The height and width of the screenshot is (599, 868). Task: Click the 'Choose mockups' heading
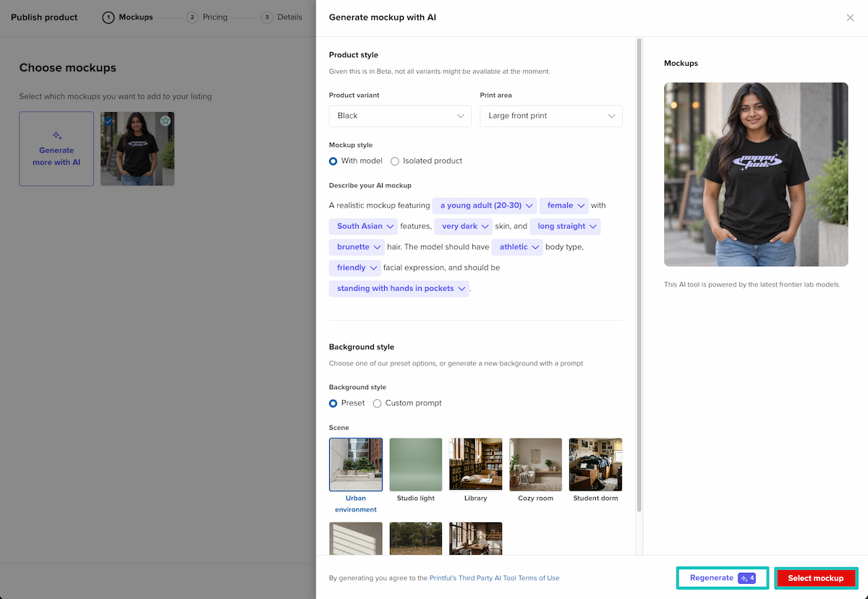pyautogui.click(x=68, y=68)
